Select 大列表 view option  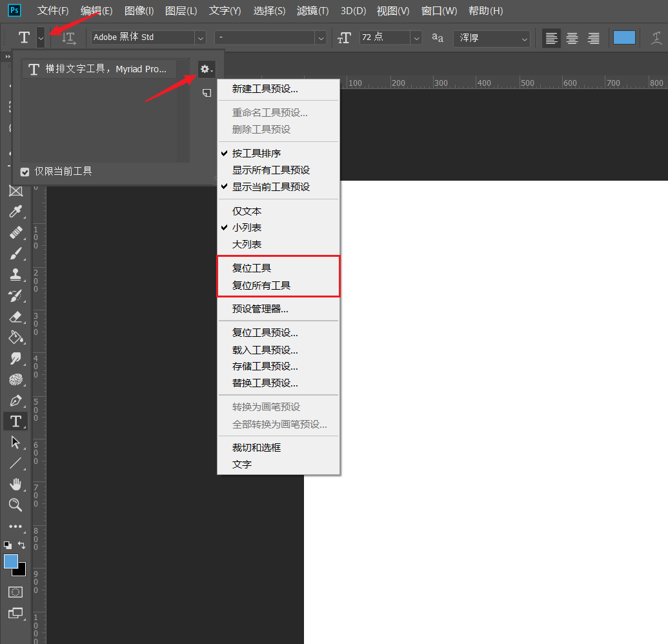click(x=247, y=245)
